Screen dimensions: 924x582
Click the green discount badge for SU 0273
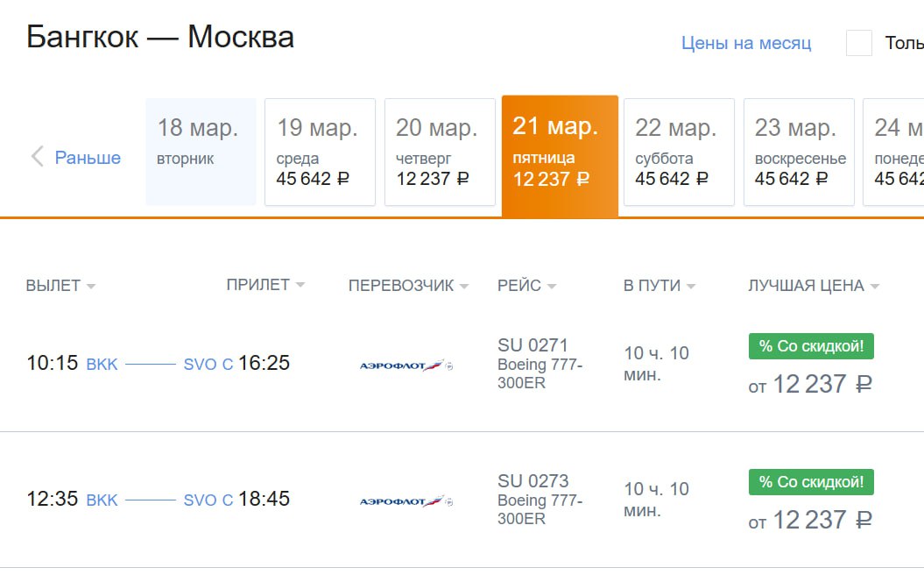pyautogui.click(x=811, y=482)
